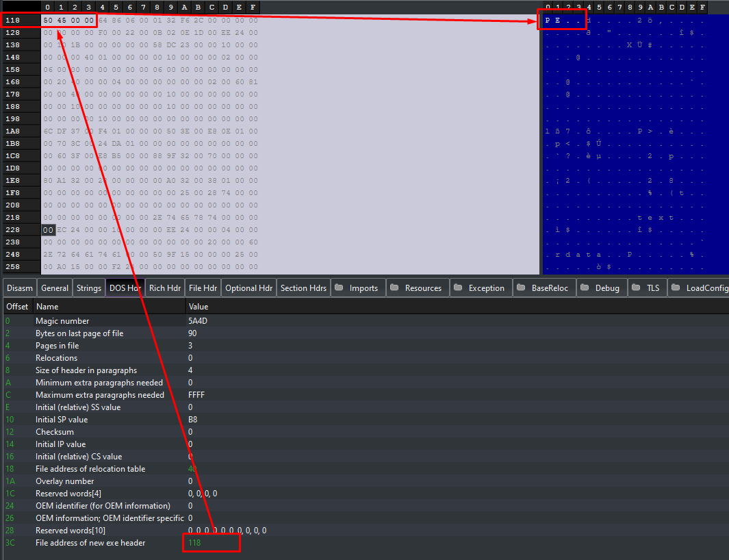Screen dimensions: 729x560
Task: Select the Magic number row
Action: (x=366, y=321)
